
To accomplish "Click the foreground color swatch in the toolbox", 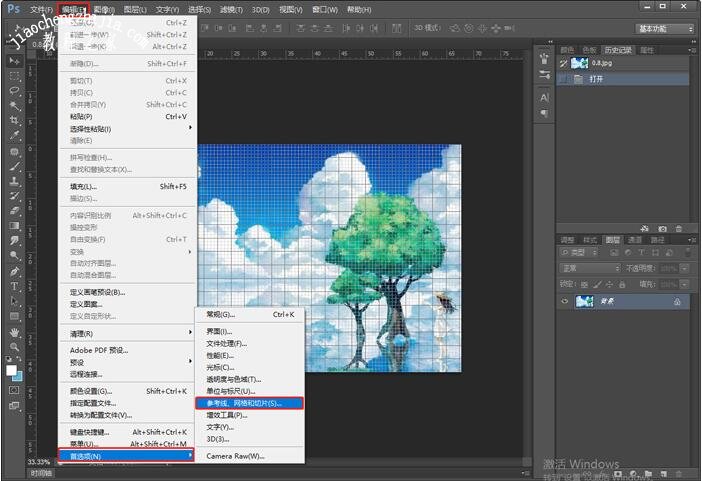I will point(12,368).
